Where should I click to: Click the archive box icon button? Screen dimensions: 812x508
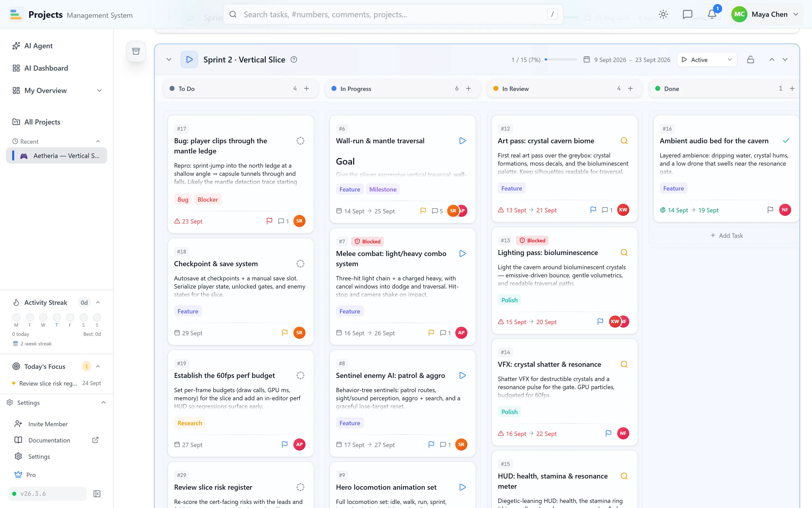(x=136, y=51)
